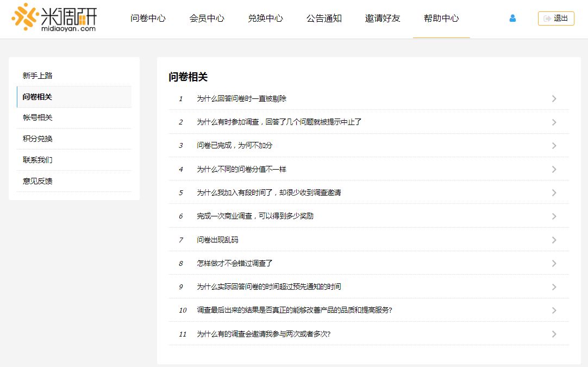Screen dimensions: 588x367
Task: Open question 为什么我加入有段时间了，却很少收到调查邀请
Action: 269,192
